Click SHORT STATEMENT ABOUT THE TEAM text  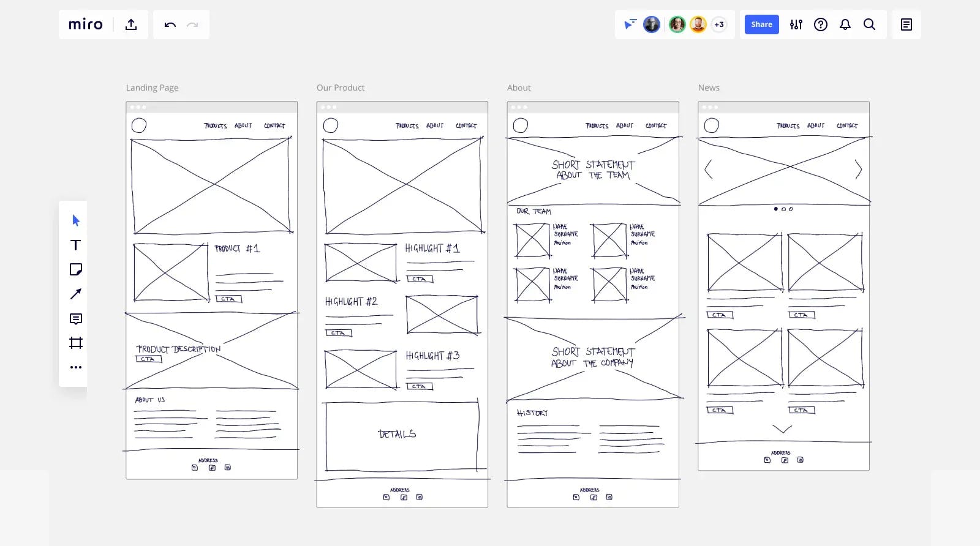pos(593,170)
